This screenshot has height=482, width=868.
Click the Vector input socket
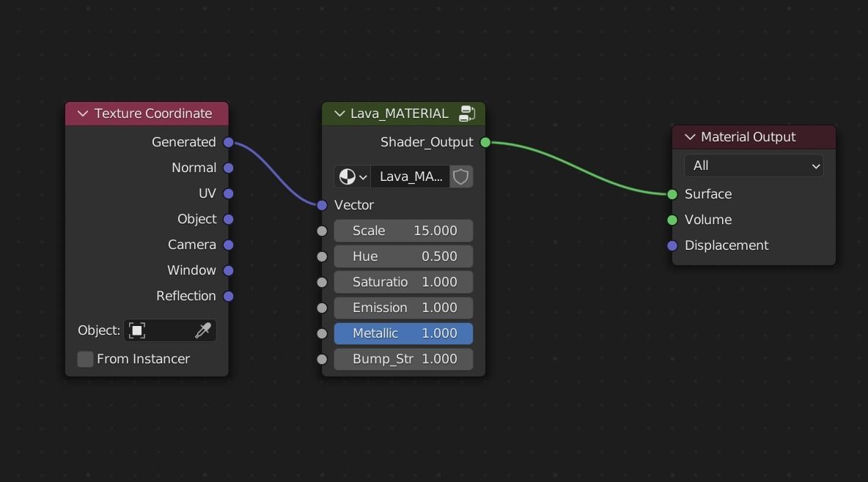(322, 205)
